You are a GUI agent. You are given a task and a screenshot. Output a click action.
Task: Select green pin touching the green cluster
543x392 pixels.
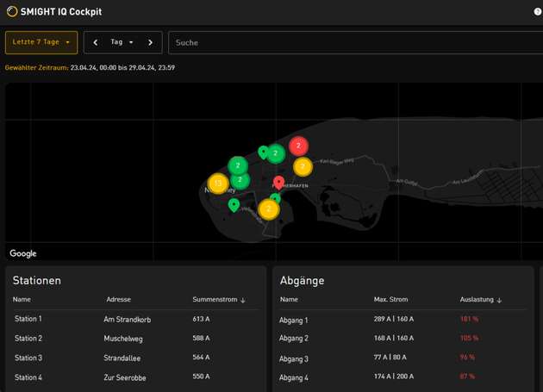[x=263, y=152]
